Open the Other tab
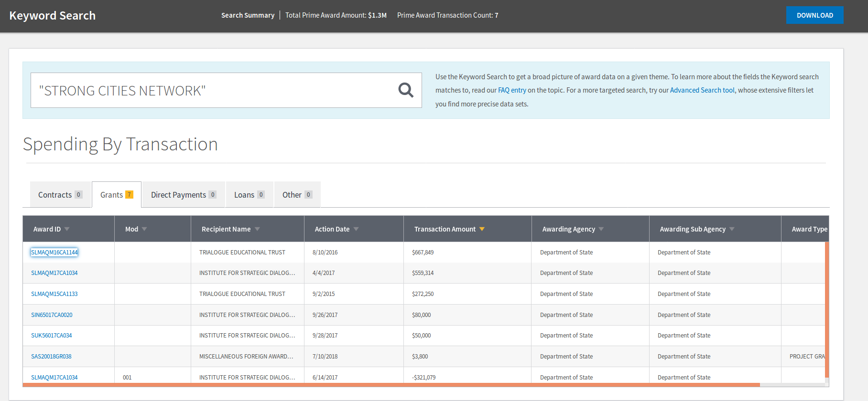 (297, 195)
